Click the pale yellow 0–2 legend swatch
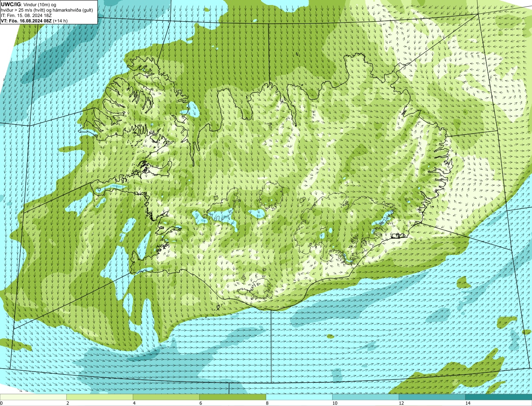 click(33, 397)
